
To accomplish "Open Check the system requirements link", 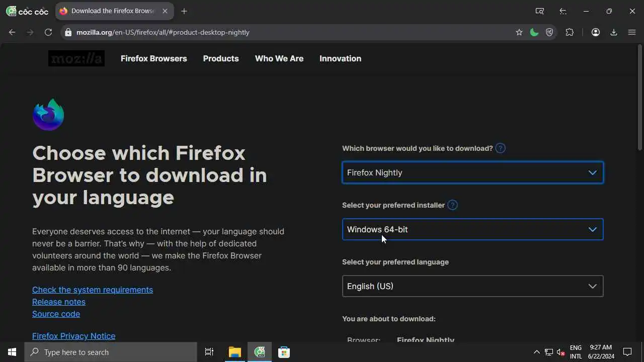I will [x=93, y=290].
